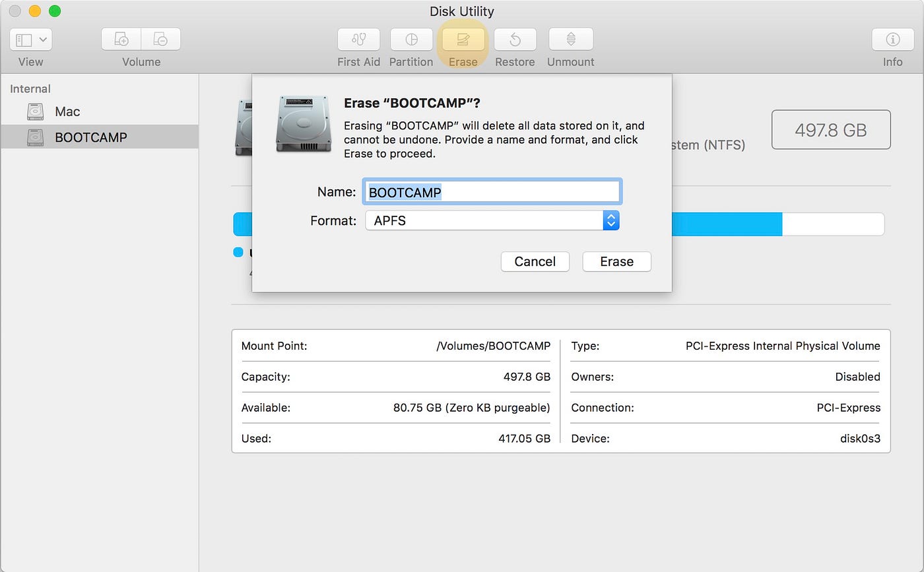Run First Aid on the selected volume
The image size is (924, 572).
pyautogui.click(x=358, y=40)
